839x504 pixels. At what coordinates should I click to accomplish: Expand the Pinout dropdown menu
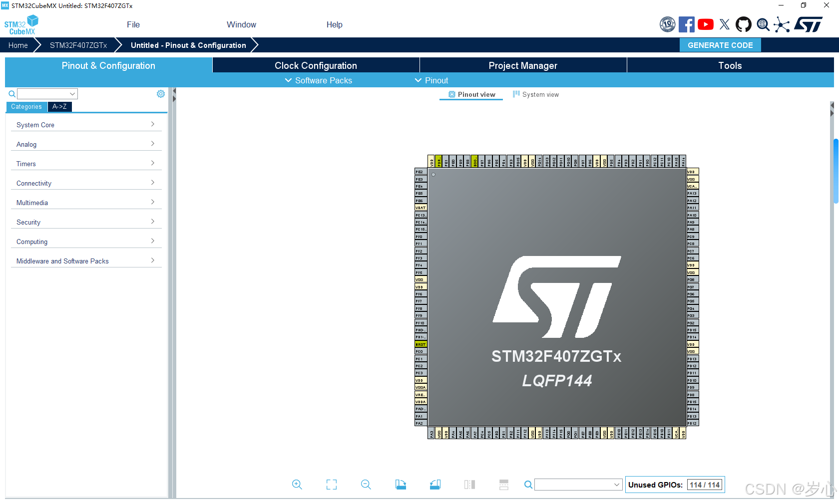(x=431, y=80)
